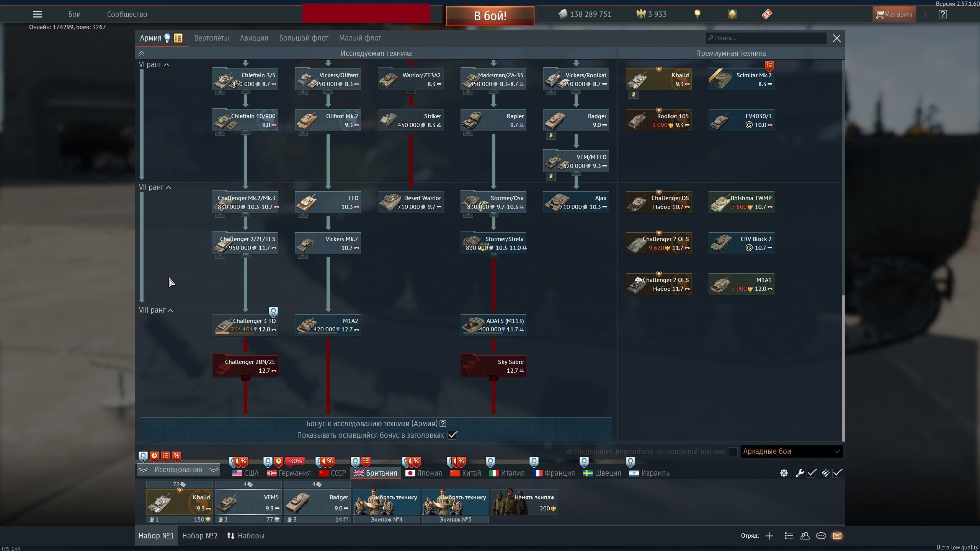Click the ammunition auto-refill icon

click(825, 473)
